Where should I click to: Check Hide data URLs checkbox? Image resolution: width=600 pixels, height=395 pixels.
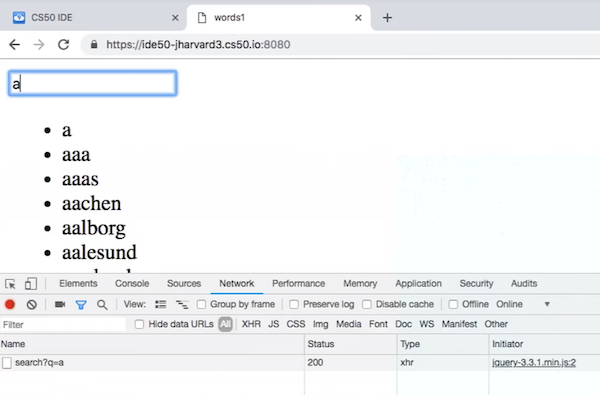139,325
